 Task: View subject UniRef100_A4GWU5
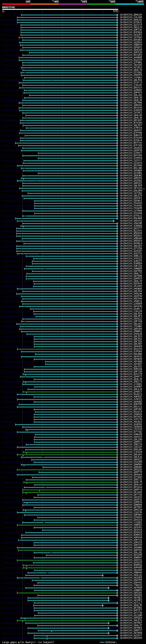point(131,57)
